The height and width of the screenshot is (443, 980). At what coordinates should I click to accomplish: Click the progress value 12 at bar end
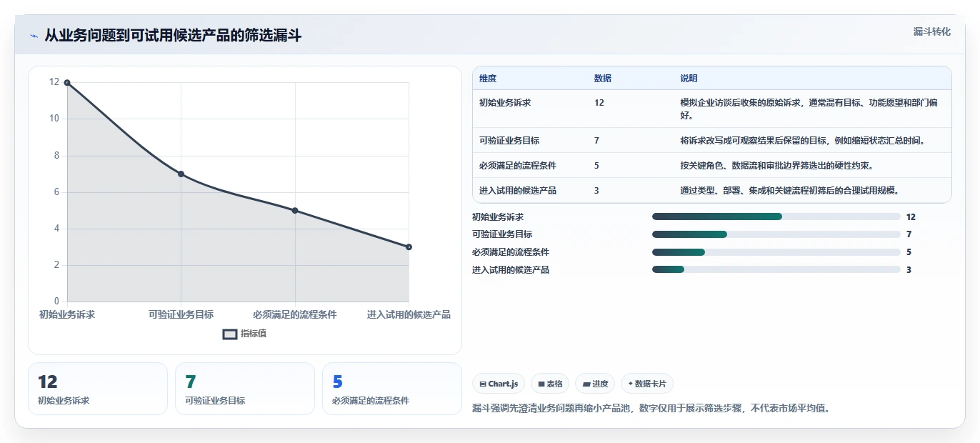pos(911,216)
